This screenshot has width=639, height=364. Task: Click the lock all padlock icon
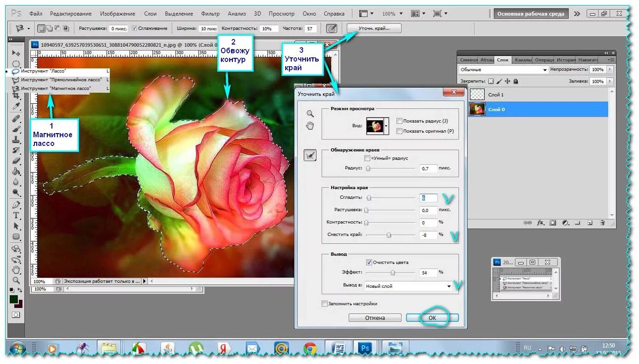click(x=516, y=81)
